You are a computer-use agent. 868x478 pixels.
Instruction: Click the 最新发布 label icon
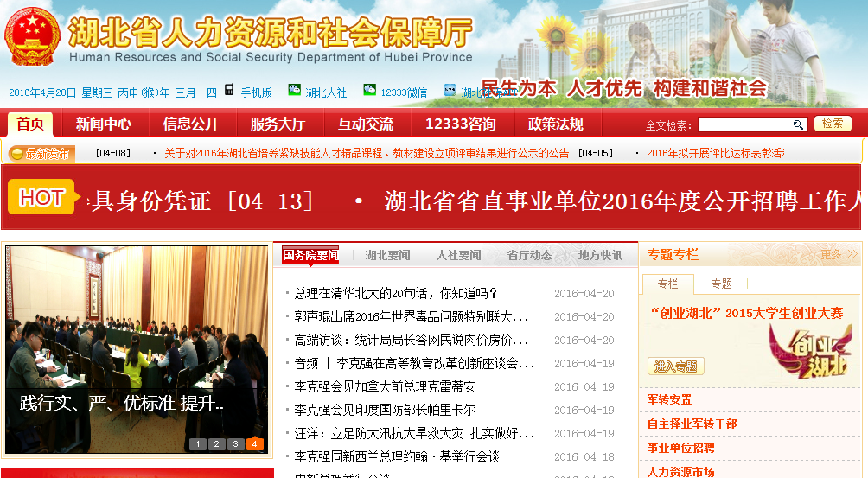[x=41, y=153]
